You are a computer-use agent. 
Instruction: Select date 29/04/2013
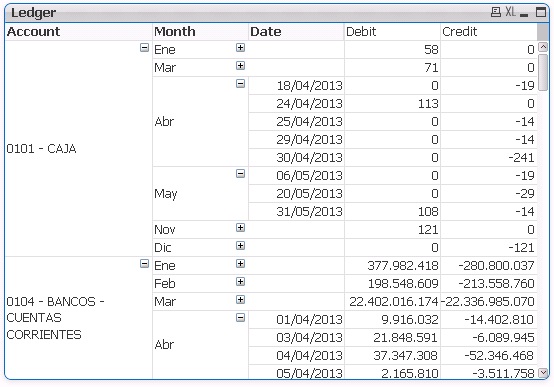(x=296, y=140)
